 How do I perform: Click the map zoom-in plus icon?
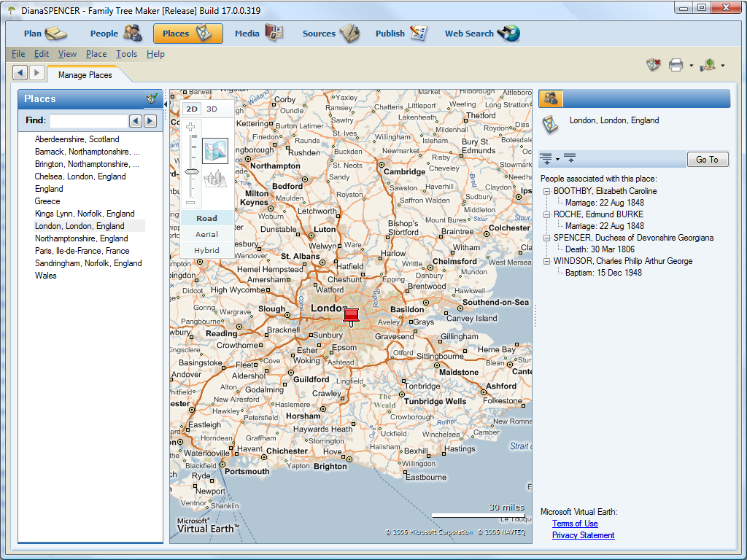[191, 127]
